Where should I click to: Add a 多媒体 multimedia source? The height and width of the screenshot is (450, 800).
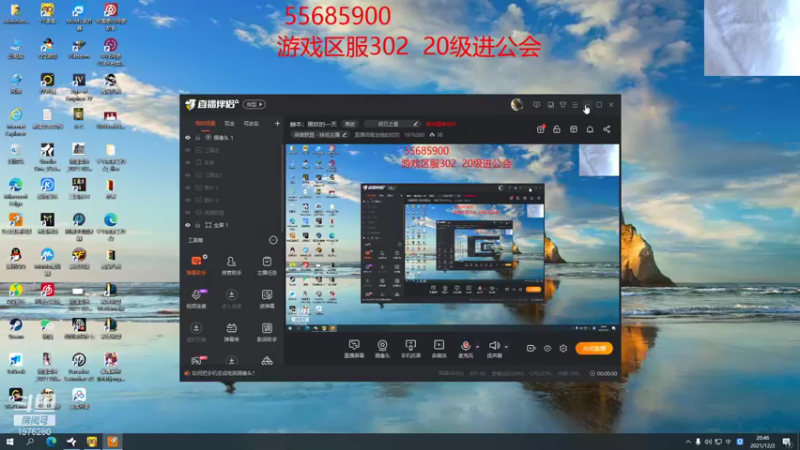click(x=439, y=348)
